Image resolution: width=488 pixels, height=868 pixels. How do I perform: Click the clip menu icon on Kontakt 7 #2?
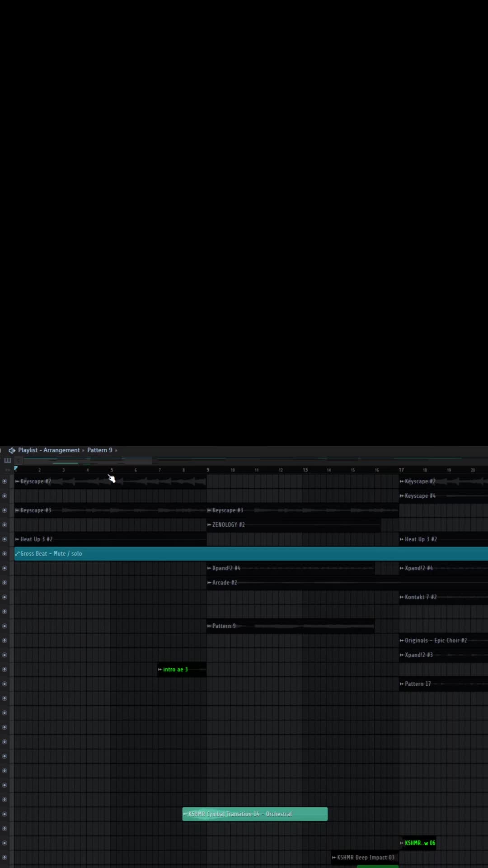click(x=402, y=597)
